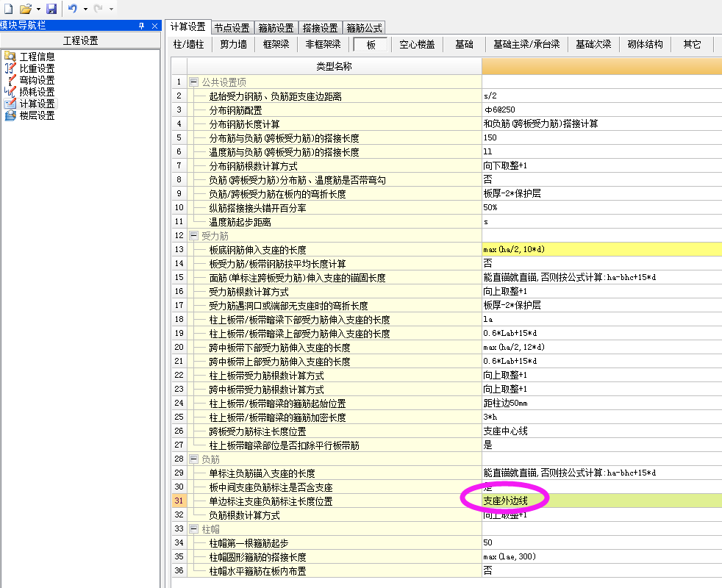Collapse the 公共设置项 group
Image resolution: width=722 pixels, height=588 pixels.
pos(194,82)
